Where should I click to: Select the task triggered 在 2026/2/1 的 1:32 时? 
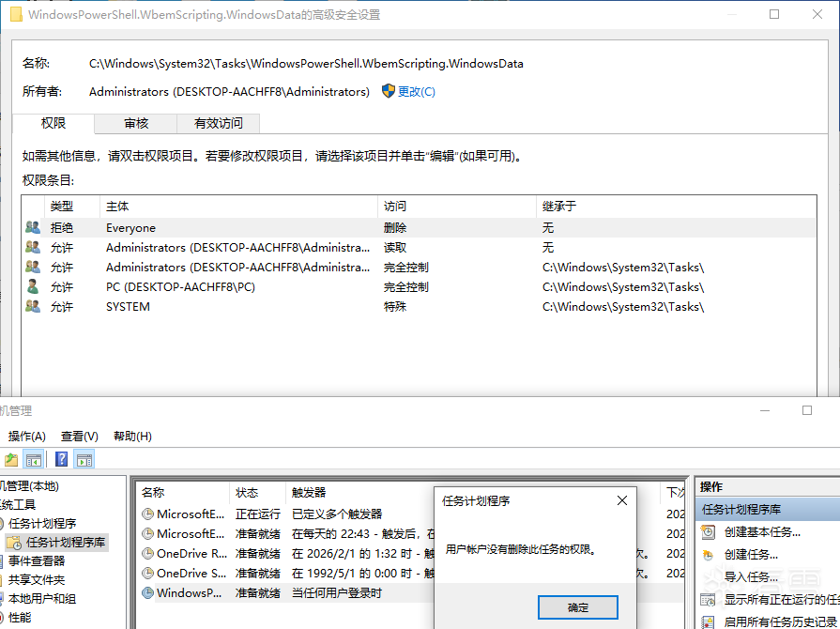(x=286, y=554)
